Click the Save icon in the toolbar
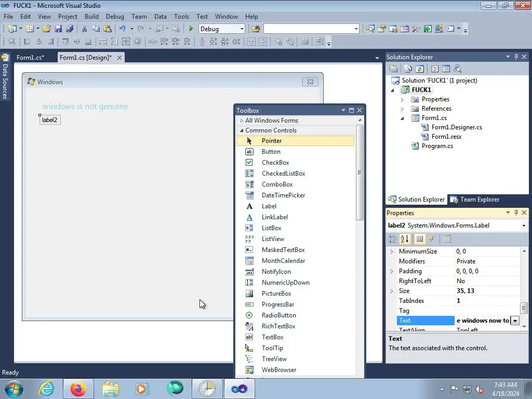This screenshot has width=532, height=399. pos(58,29)
